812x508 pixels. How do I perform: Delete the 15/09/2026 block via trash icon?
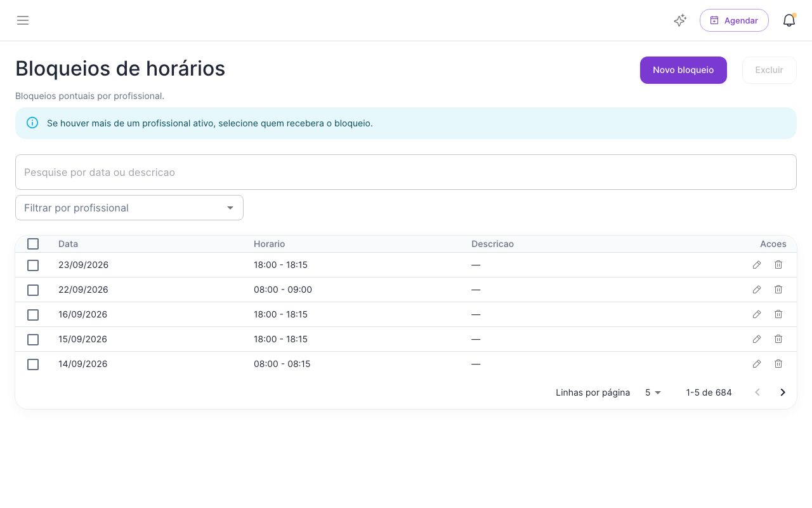point(778,339)
